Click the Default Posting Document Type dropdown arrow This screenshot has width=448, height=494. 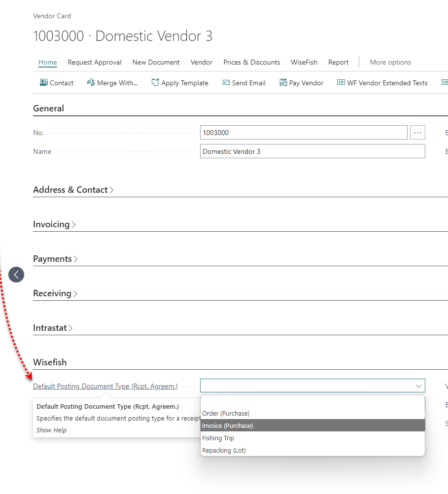[418, 386]
